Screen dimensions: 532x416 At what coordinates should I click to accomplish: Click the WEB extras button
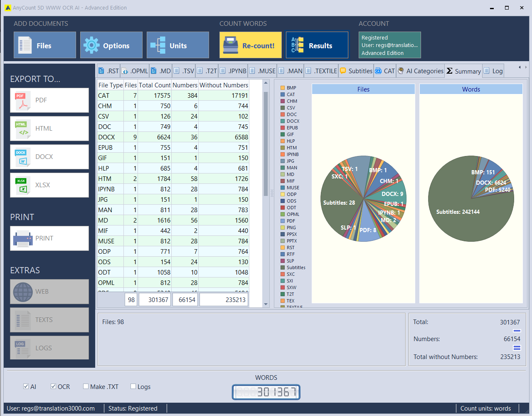click(x=49, y=292)
